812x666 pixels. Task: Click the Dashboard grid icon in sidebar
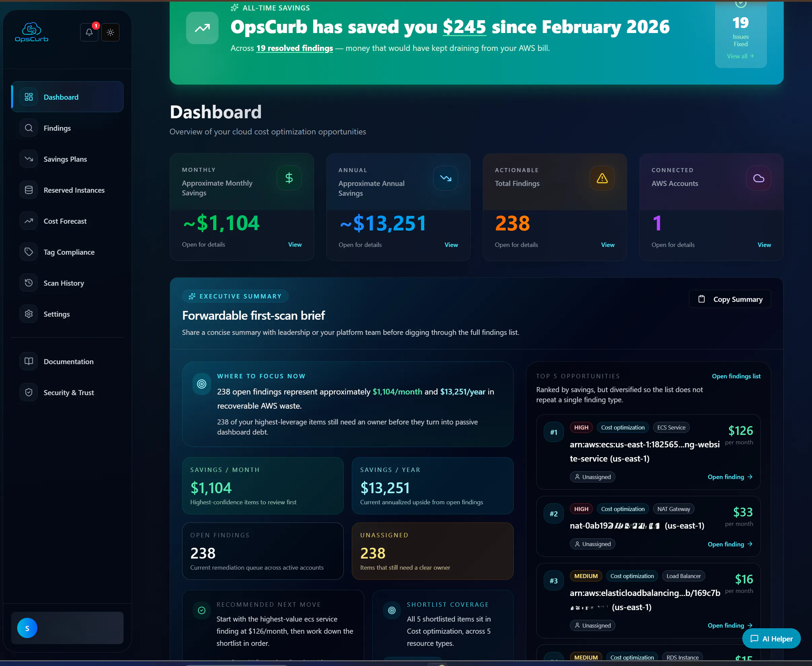tap(29, 97)
